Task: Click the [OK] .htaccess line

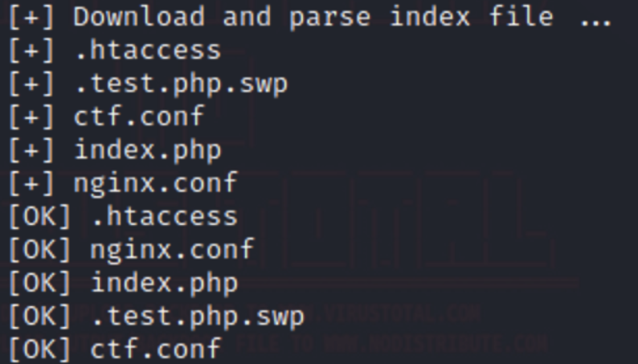Action: [123, 217]
